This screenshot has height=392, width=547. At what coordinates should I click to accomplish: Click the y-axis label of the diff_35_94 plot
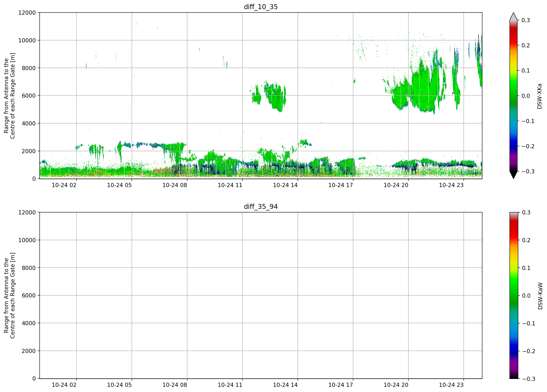tap(9, 295)
